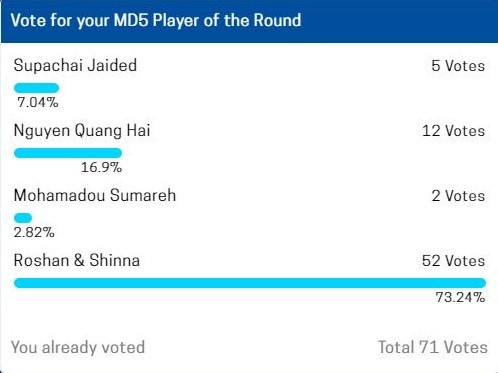Click the Vote for your MD5 title text
Screen dimensions: 498x373
[81, 21]
